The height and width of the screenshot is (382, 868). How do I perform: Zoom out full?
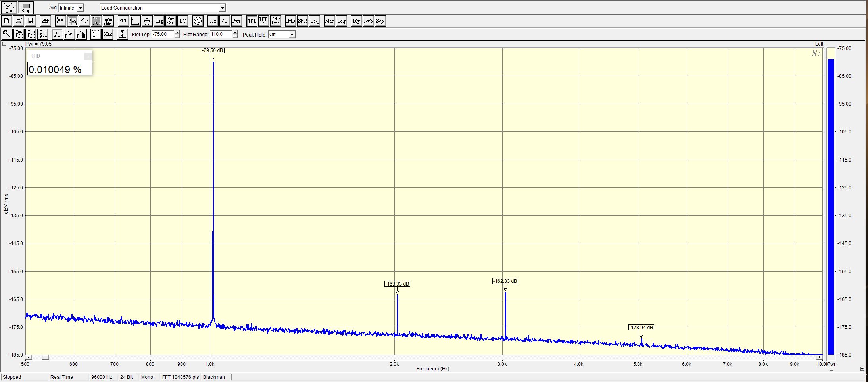pos(42,34)
